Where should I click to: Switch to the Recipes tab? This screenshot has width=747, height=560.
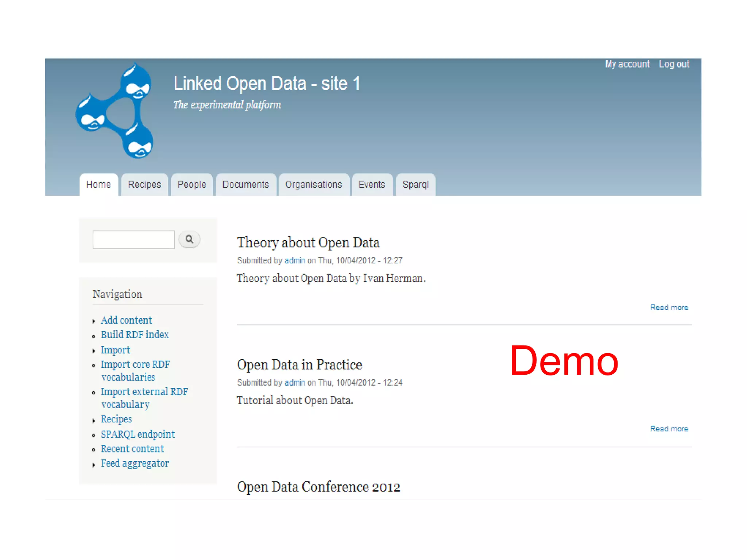(x=144, y=185)
